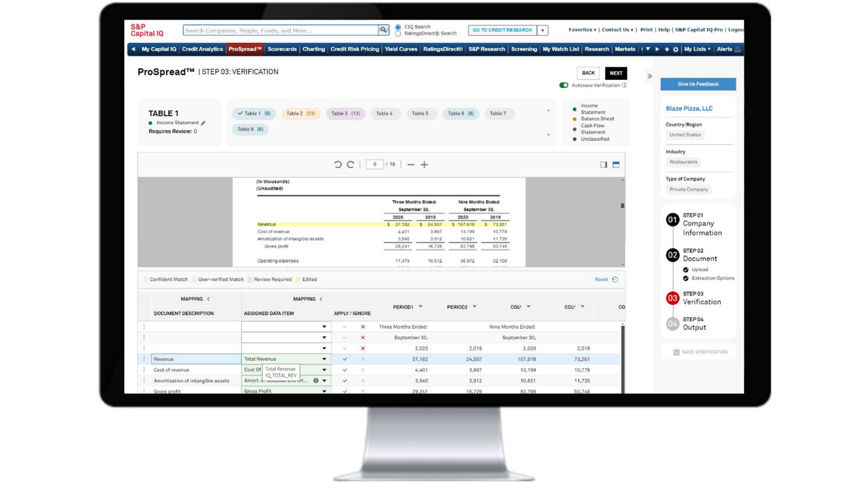Click SAVE VERIFICATION button
Screen dimensions: 868x488
700,352
